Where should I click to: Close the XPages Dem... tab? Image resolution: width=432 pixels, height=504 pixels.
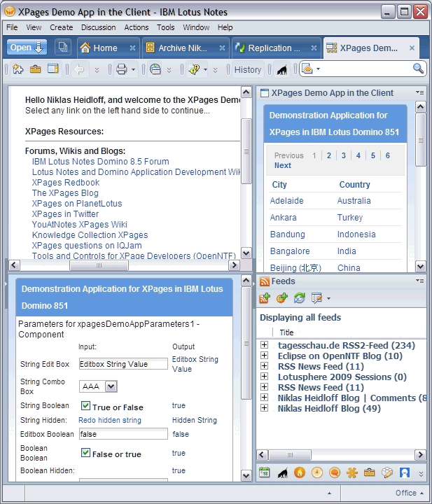tap(412, 48)
